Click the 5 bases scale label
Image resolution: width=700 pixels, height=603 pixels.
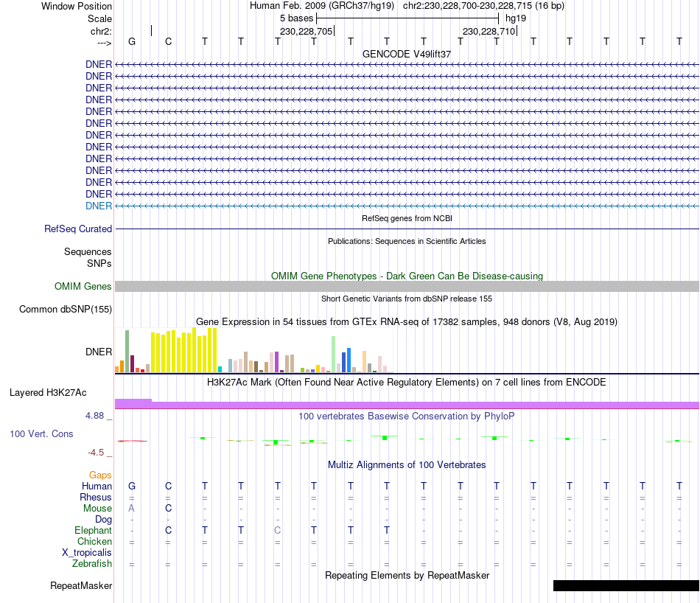point(296,18)
